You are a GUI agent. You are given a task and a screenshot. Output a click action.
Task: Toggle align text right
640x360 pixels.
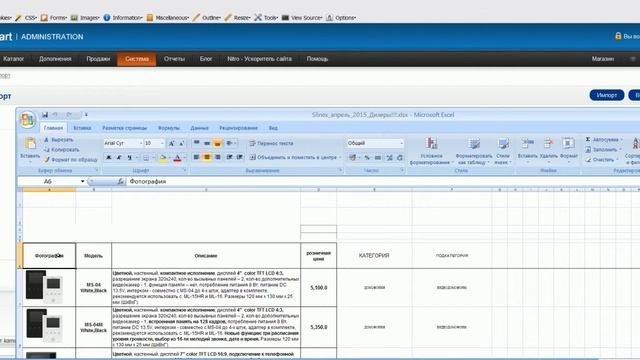218,157
